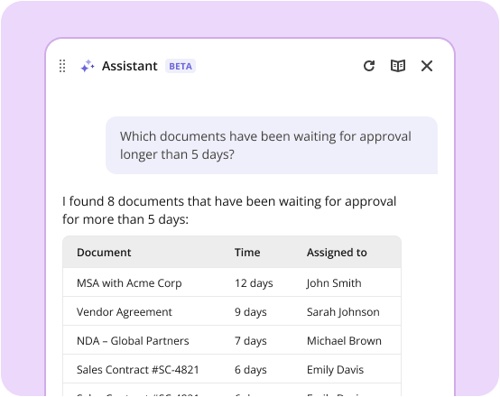
Task: Click the '12 days' cell
Action: click(254, 283)
